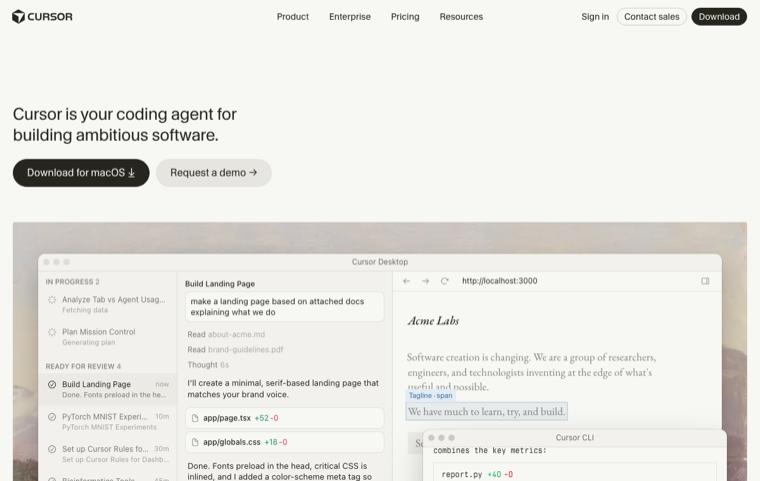The height and width of the screenshot is (481, 760).
Task: Select the Analyze Tab vs Agent Usage task
Action: (108, 305)
